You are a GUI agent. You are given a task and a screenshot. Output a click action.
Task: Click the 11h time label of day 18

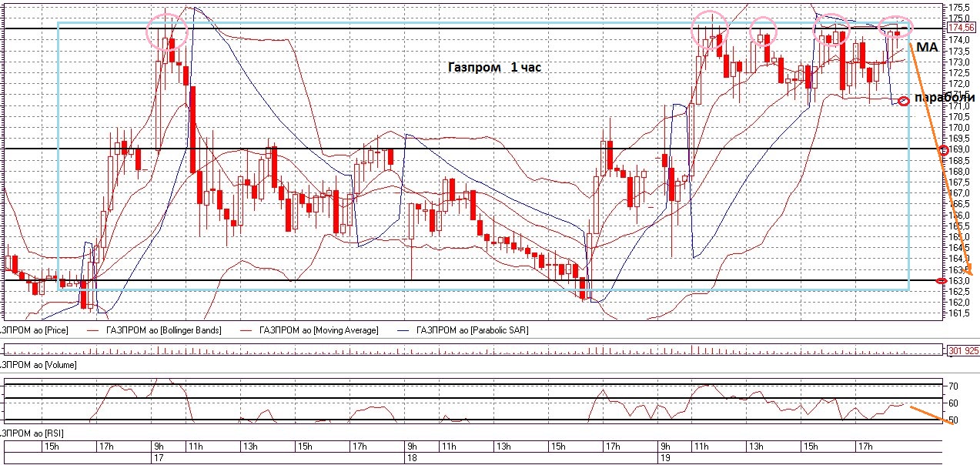[449, 446]
